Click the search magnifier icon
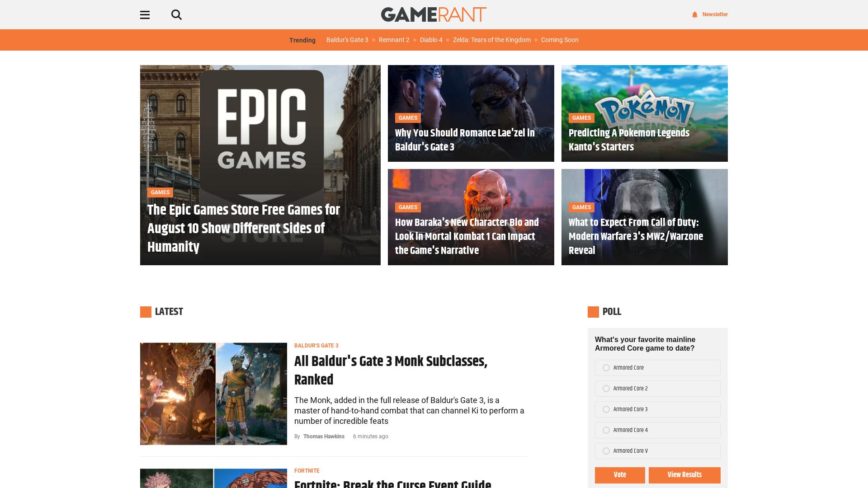The width and height of the screenshot is (868, 488). (176, 15)
